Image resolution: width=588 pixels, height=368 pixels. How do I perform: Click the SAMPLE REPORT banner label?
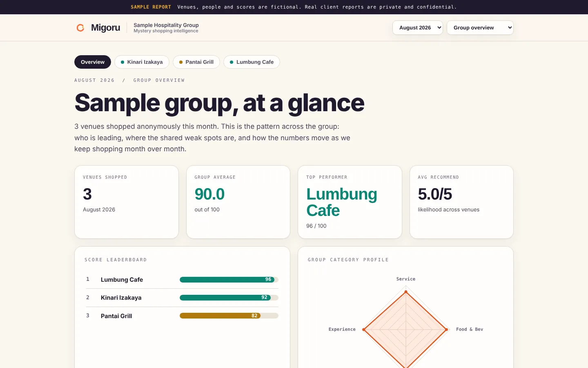coord(151,7)
